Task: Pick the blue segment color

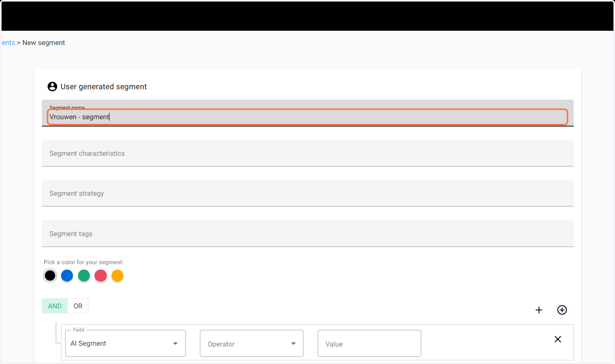Action: tap(67, 275)
